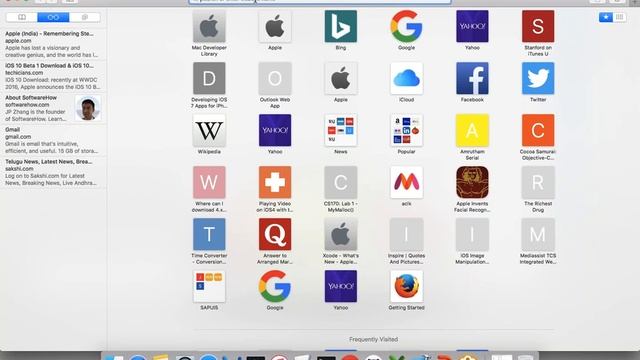640x360 pixels.
Task: Open the Wikipedia favorite
Action: [x=209, y=130]
